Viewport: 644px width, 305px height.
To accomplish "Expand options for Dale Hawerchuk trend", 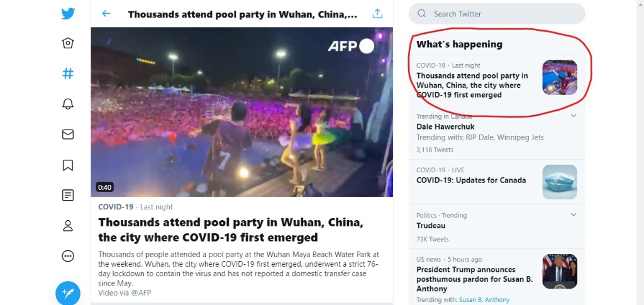I will [574, 116].
